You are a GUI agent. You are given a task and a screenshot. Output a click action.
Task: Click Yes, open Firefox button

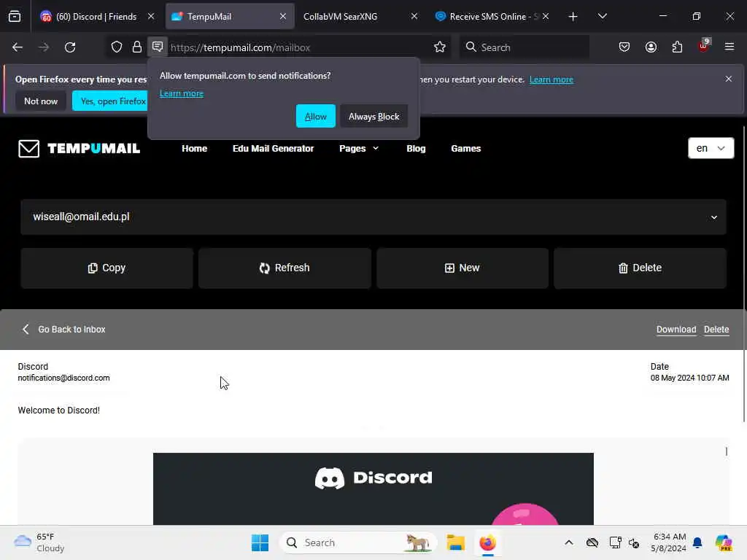(x=111, y=101)
